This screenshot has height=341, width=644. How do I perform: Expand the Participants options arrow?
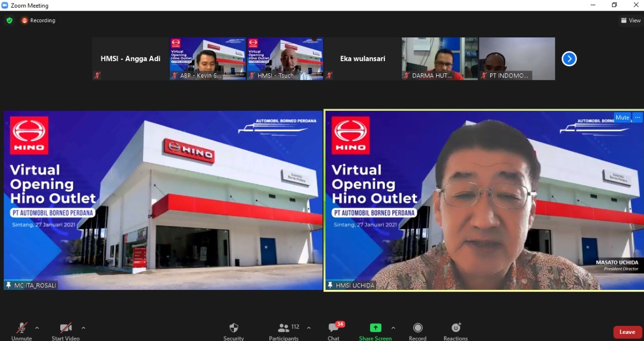pyautogui.click(x=309, y=328)
